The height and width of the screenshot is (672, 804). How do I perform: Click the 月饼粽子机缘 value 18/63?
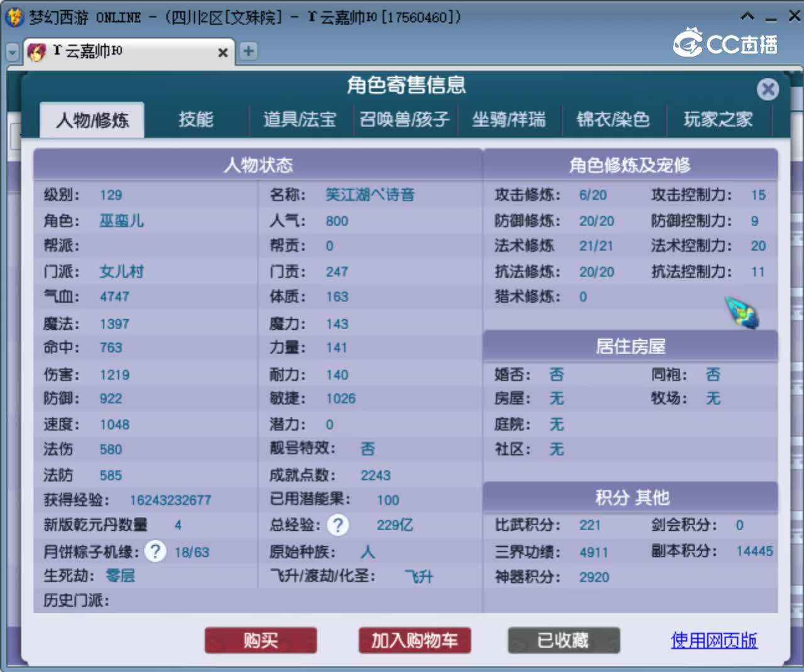pyautogui.click(x=192, y=553)
